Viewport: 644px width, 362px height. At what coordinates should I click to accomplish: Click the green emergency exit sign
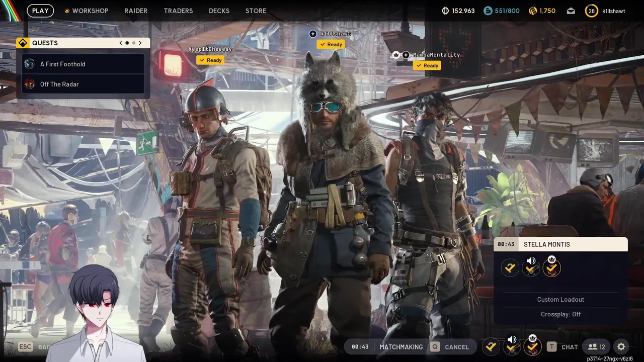(x=147, y=143)
